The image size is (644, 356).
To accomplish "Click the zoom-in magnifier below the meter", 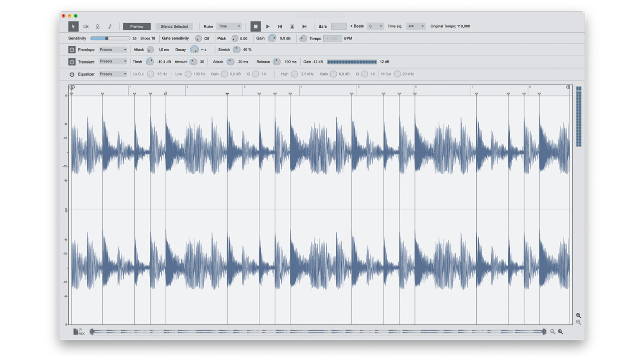I will pos(579,316).
